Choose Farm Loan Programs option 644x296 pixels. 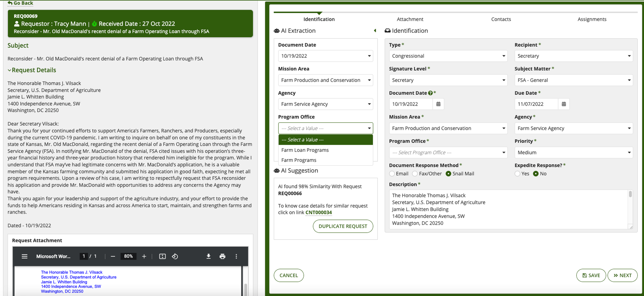point(326,150)
